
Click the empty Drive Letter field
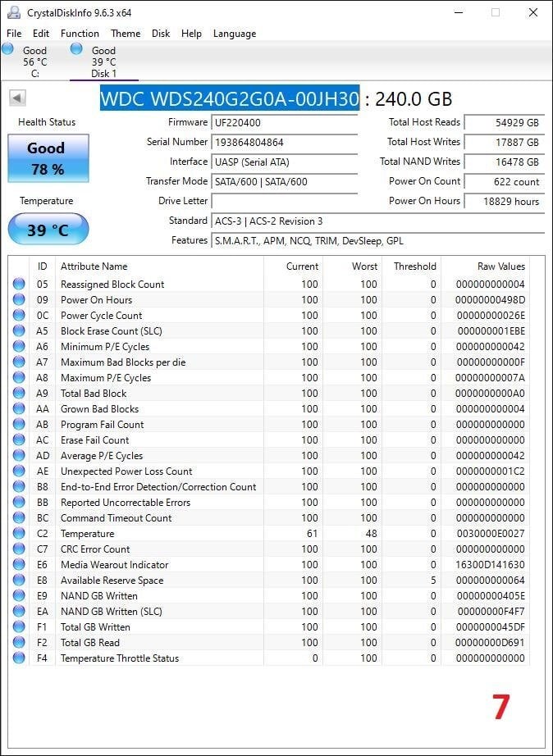(284, 201)
